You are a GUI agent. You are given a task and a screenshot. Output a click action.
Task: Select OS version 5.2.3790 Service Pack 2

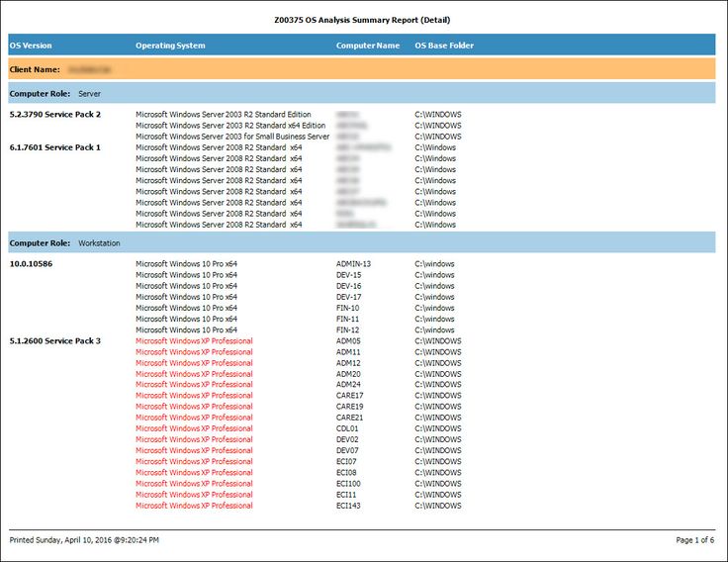pos(54,114)
